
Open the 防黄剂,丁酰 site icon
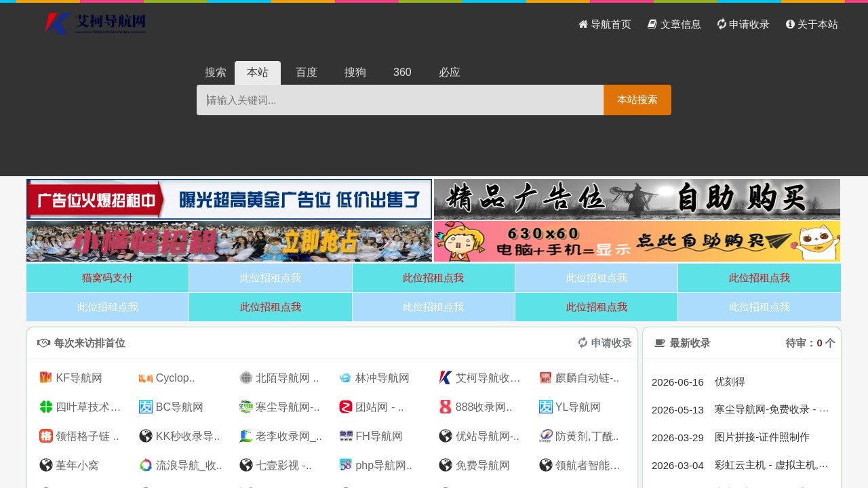click(x=546, y=436)
